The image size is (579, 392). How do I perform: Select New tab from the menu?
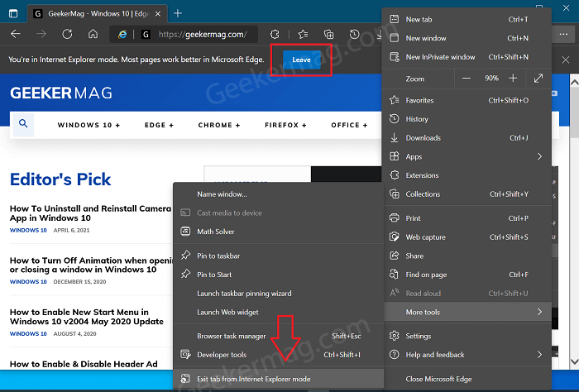(467, 20)
